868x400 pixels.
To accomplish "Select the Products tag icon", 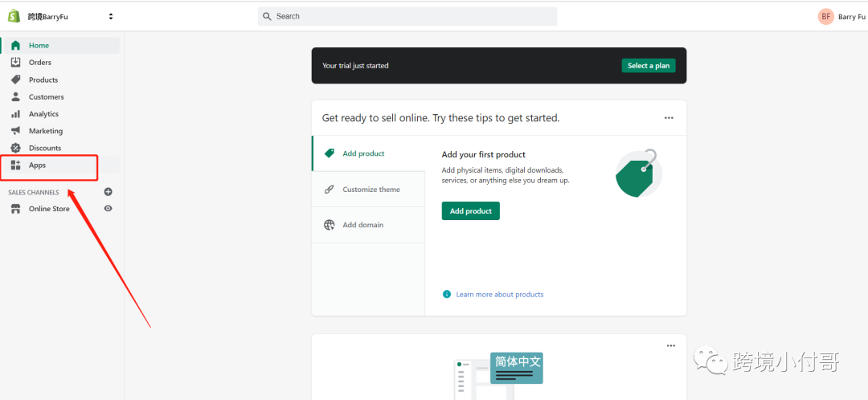I will point(15,80).
